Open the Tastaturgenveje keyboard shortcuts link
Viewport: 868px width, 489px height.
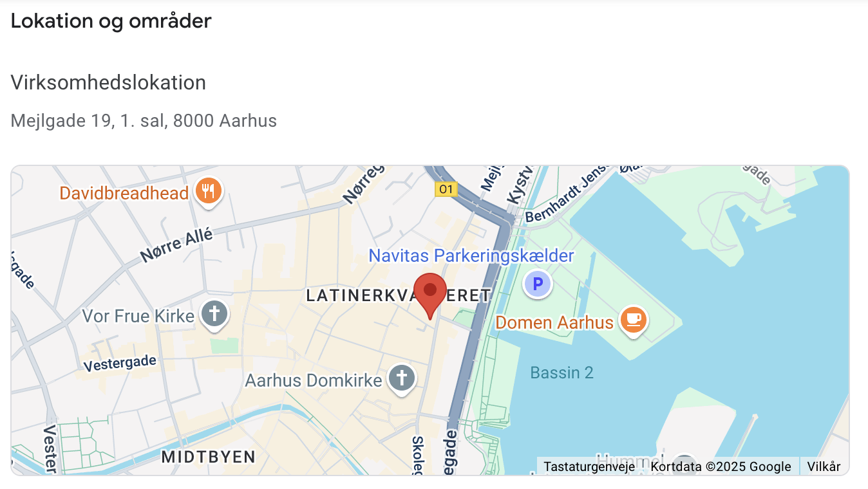pyautogui.click(x=590, y=466)
